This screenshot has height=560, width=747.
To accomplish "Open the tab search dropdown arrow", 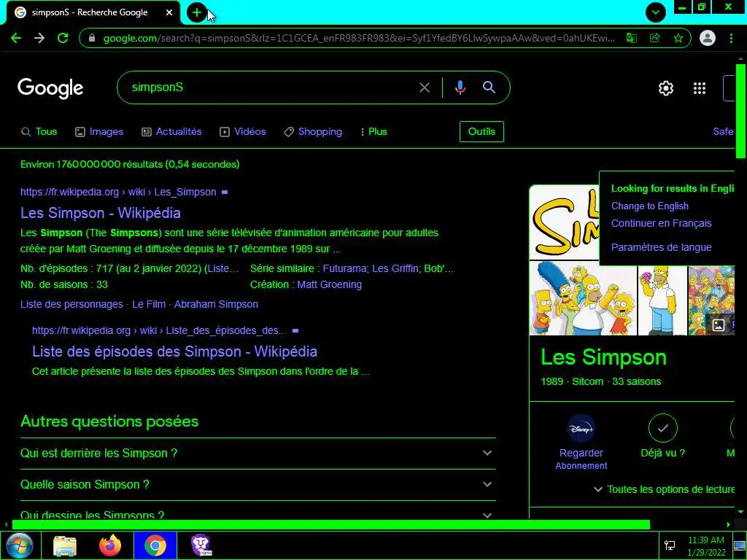I will tap(656, 12).
